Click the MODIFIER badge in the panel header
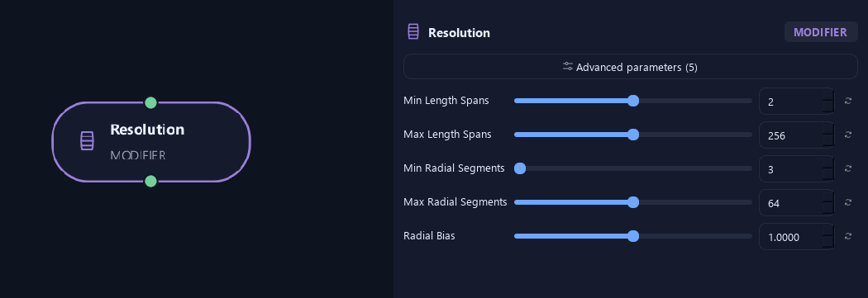 [820, 32]
